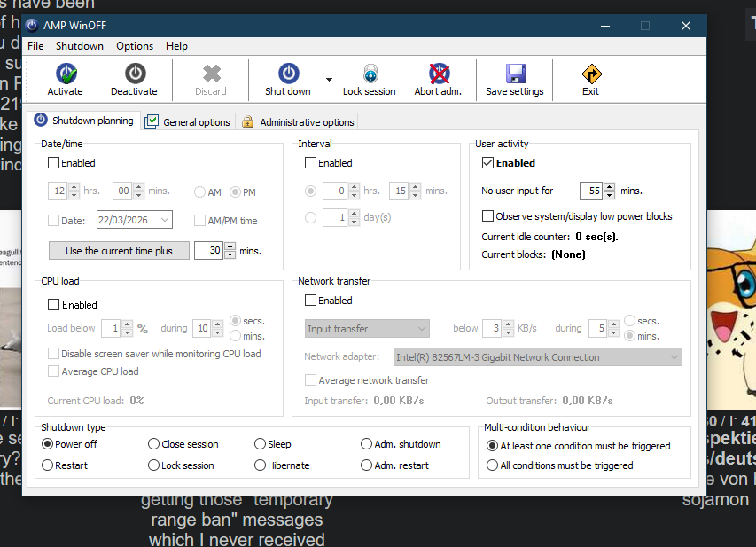This screenshot has height=547, width=756.
Task: Select the Restart shutdown type
Action: pyautogui.click(x=47, y=465)
